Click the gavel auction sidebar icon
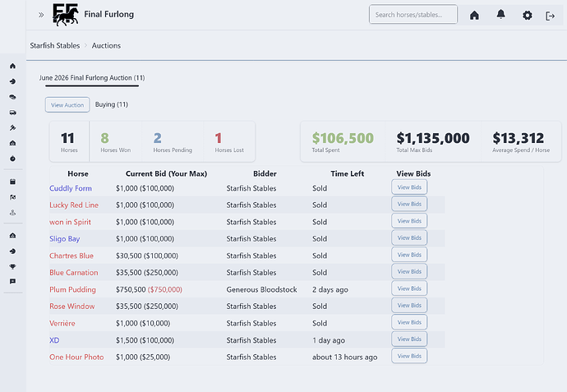 (x=12, y=127)
